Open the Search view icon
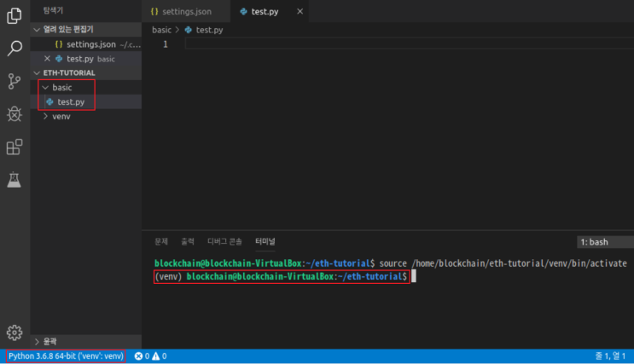The image size is (634, 364). (15, 49)
